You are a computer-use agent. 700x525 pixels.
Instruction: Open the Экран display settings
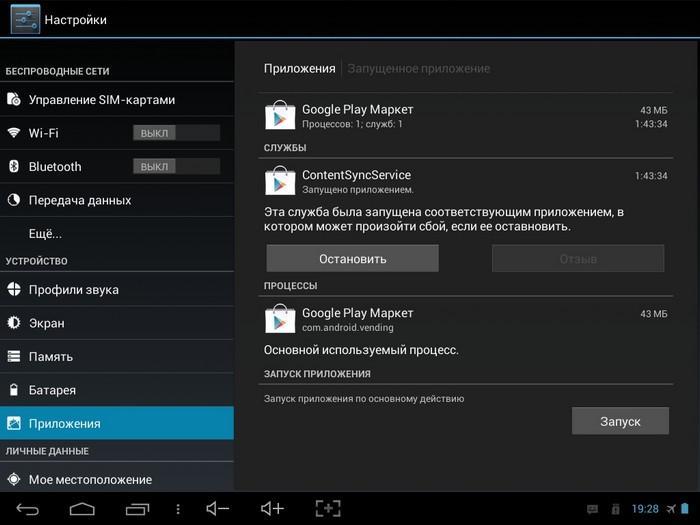[117, 323]
